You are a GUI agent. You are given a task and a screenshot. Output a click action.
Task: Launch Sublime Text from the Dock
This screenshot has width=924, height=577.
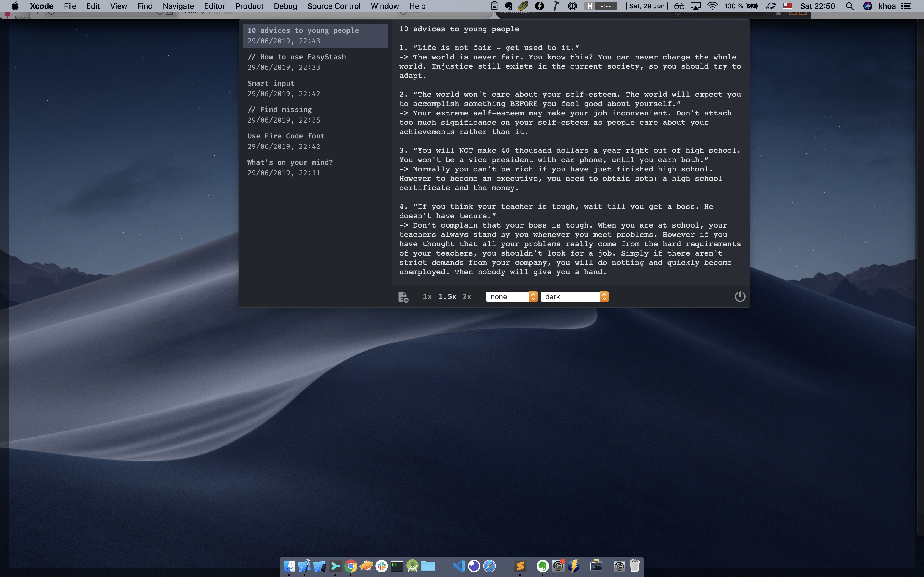point(520,566)
